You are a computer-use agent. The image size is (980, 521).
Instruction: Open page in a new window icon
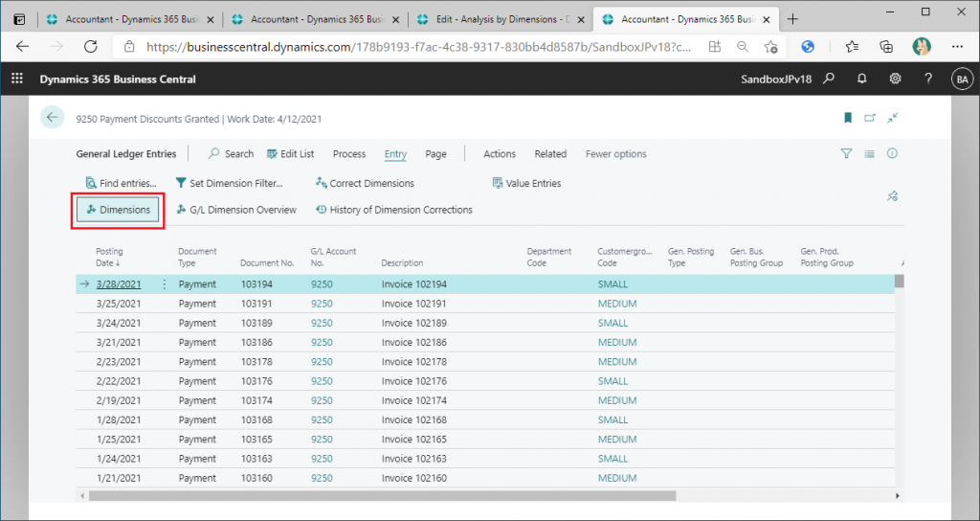click(870, 118)
